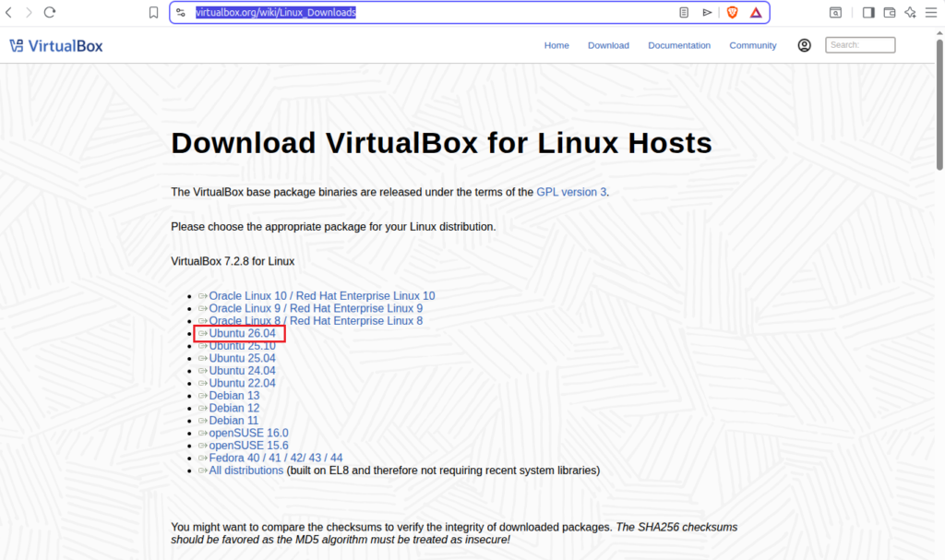Download the Debian 12 package
Image resolution: width=945 pixels, height=560 pixels.
(233, 408)
